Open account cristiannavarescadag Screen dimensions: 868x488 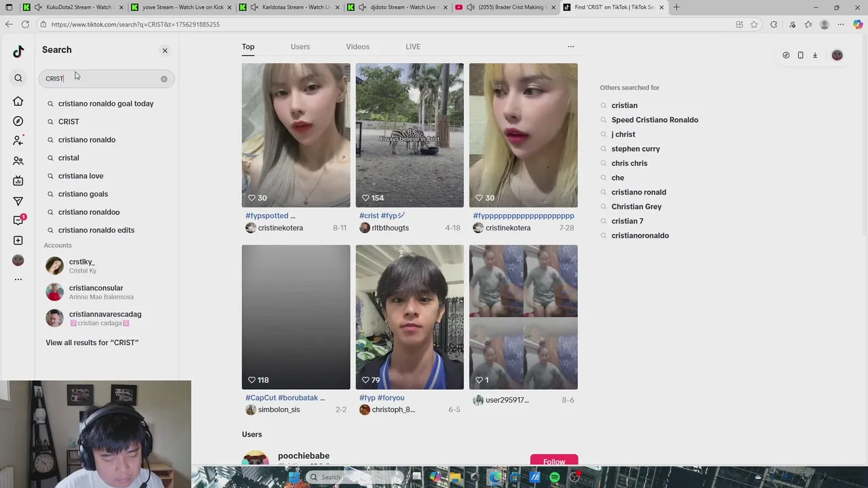pos(106,319)
